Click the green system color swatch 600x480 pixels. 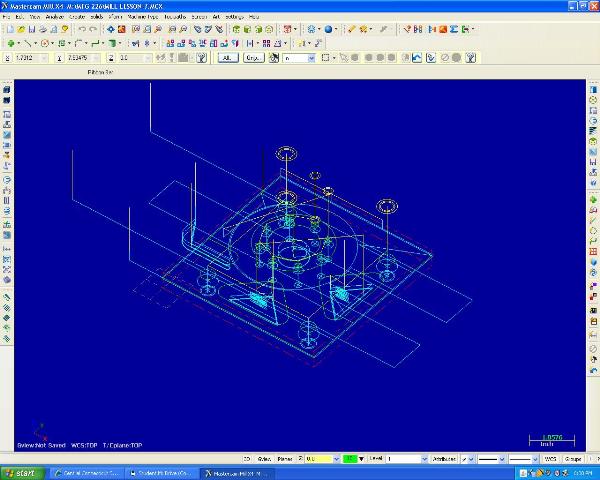coord(350,458)
